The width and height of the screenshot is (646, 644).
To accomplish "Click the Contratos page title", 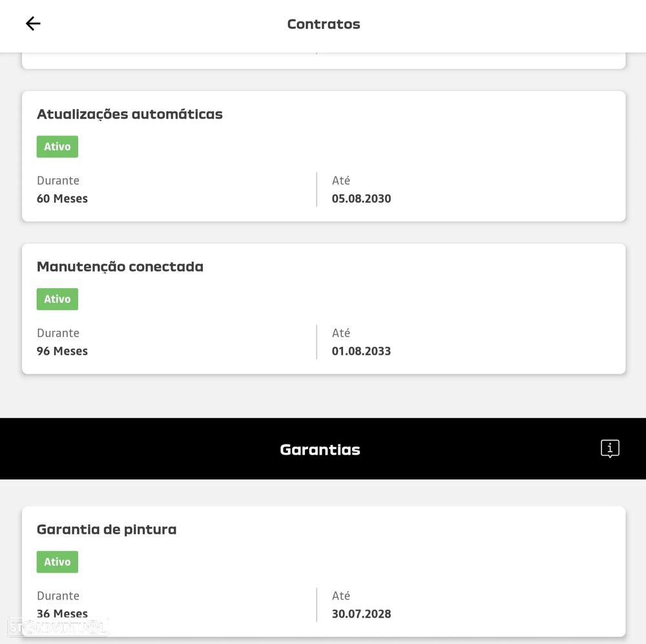I will pyautogui.click(x=324, y=25).
